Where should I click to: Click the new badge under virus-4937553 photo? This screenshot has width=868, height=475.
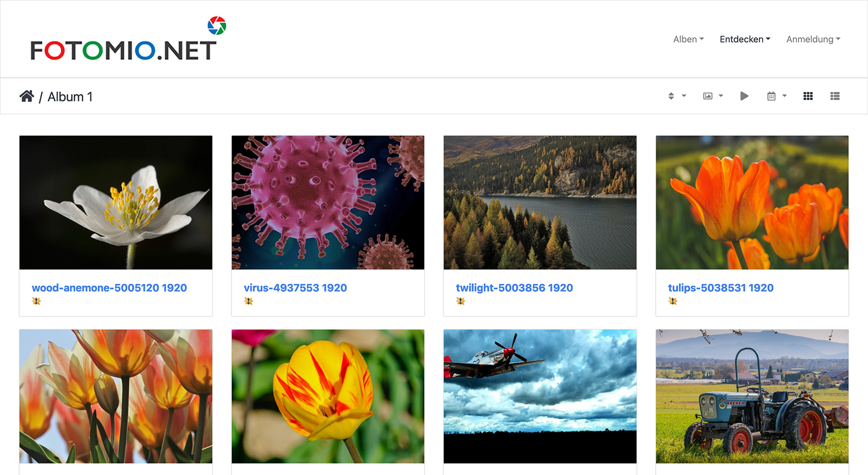coord(248,301)
